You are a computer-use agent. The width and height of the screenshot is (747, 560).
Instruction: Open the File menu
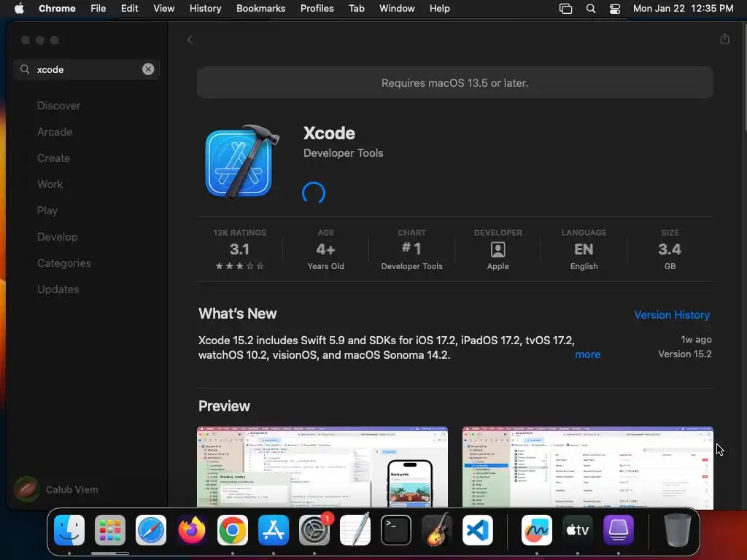pos(98,9)
